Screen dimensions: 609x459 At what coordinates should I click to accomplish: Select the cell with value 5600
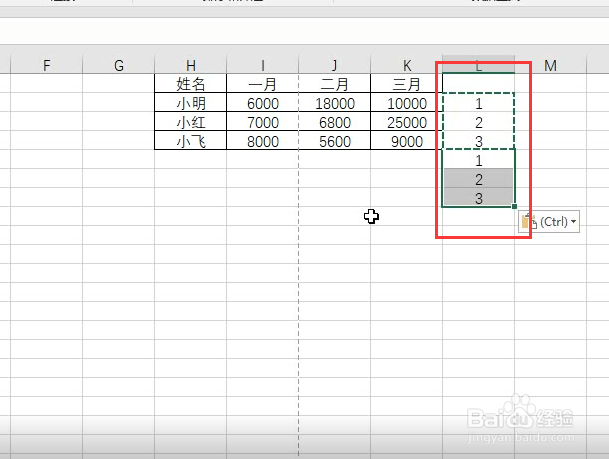click(335, 140)
